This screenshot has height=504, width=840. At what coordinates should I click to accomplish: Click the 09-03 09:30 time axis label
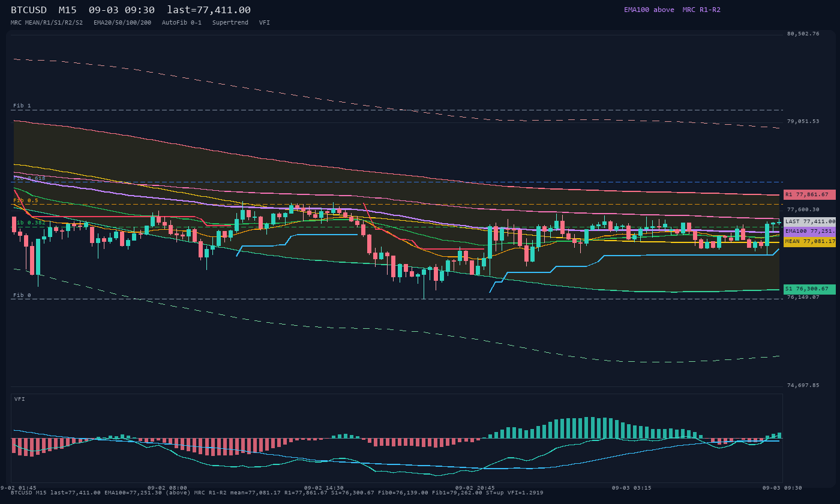[x=782, y=488]
